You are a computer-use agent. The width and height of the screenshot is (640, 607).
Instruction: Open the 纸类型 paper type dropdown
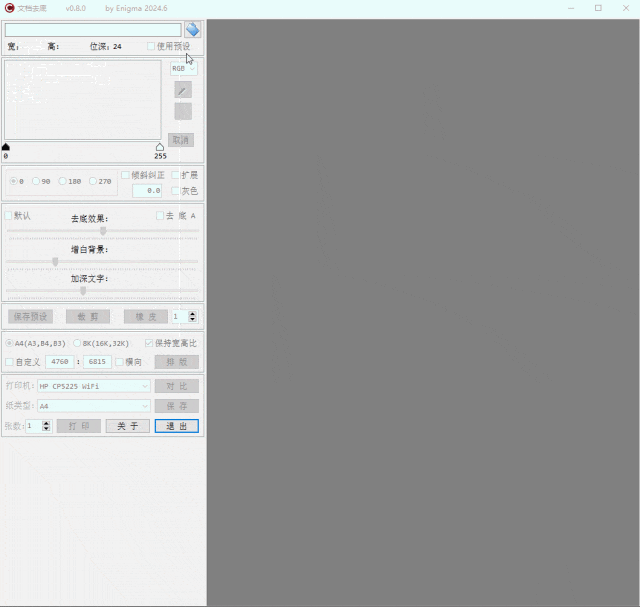tap(94, 406)
